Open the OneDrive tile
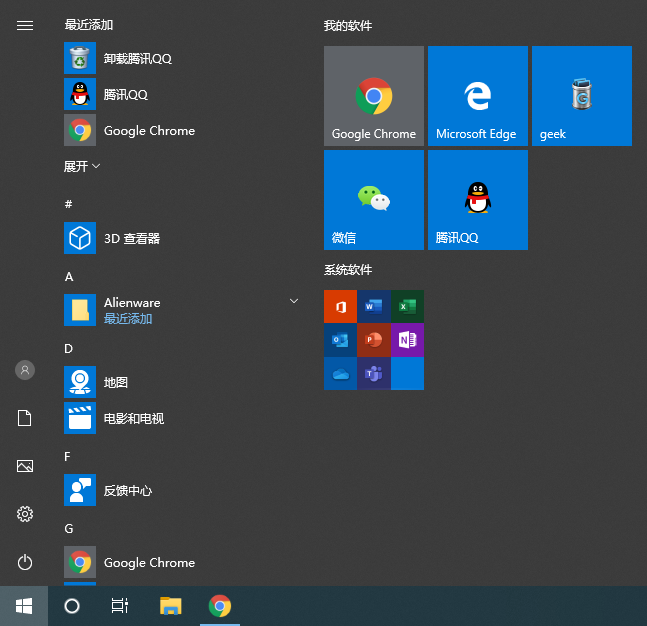This screenshot has height=626, width=647. (340, 374)
